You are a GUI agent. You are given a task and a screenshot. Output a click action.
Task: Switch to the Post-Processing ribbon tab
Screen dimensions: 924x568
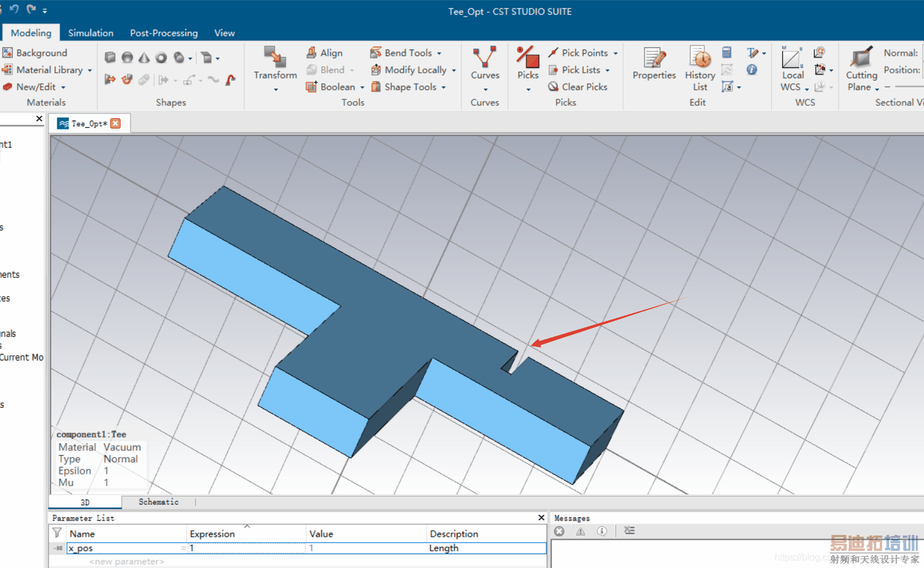pyautogui.click(x=164, y=33)
